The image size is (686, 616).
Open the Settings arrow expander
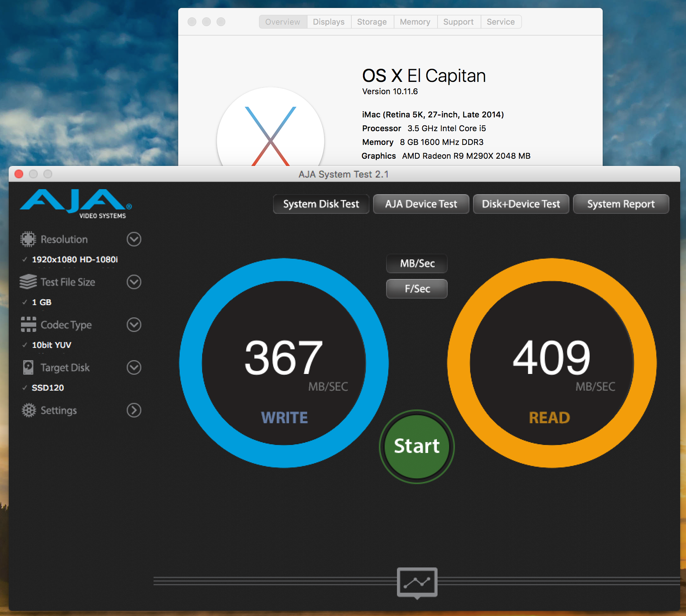[134, 410]
